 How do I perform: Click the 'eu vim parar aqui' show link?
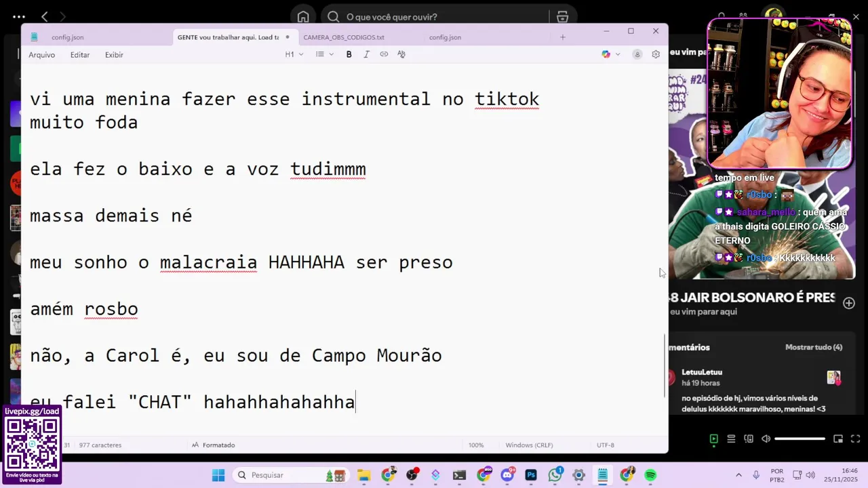pyautogui.click(x=703, y=312)
